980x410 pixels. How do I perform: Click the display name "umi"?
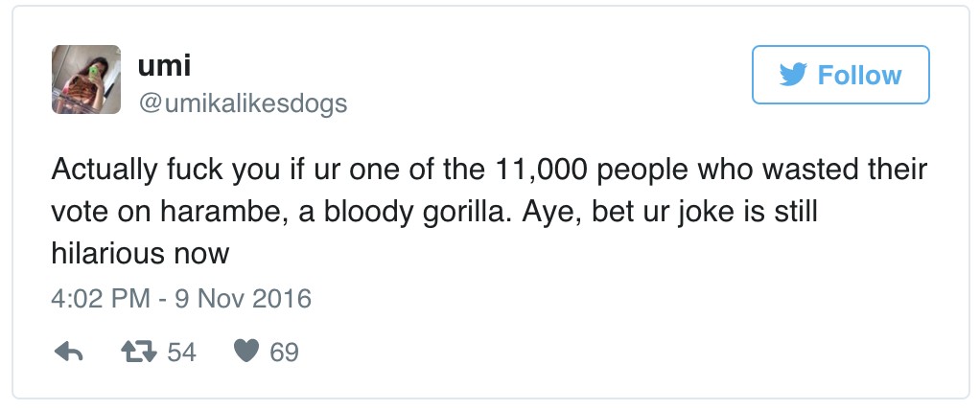pyautogui.click(x=164, y=67)
